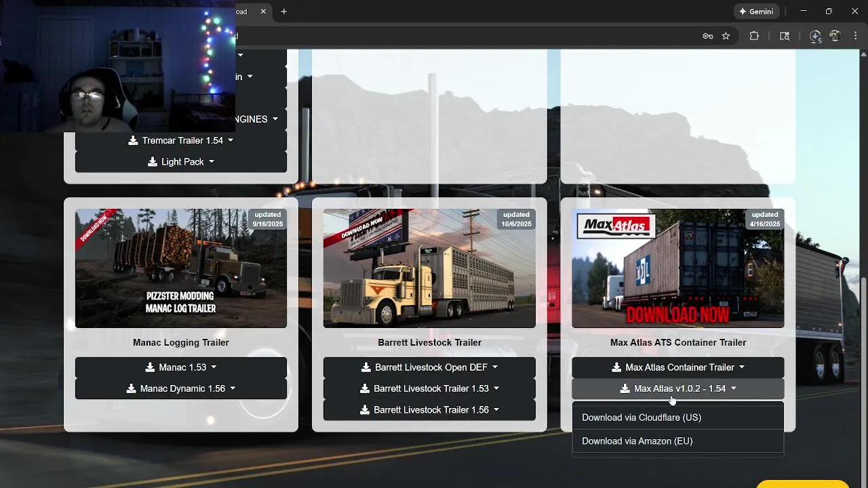Open the Chrome three-dot menu
Viewport: 868px width, 488px height.
pyautogui.click(x=854, y=36)
